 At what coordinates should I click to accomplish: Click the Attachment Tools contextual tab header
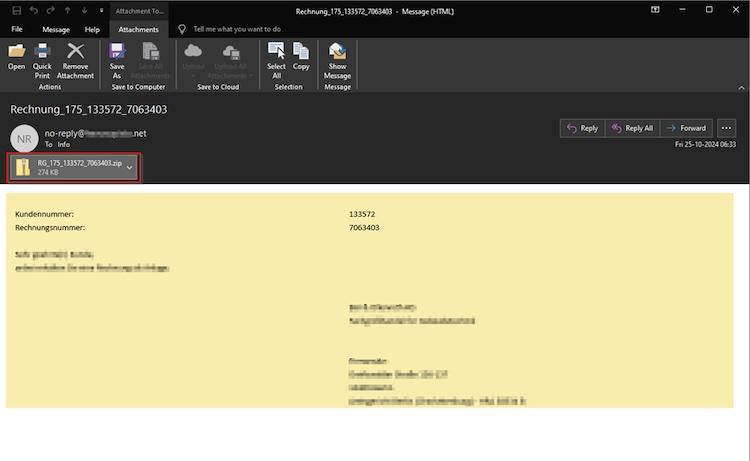[139, 11]
